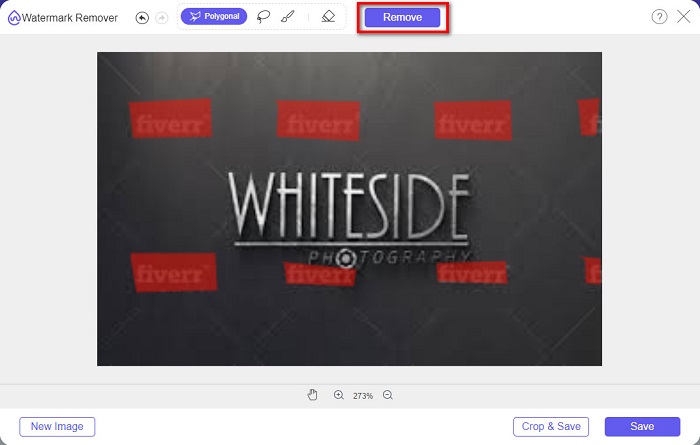Open the help question mark icon
Screen dimensions: 700x445
[659, 17]
